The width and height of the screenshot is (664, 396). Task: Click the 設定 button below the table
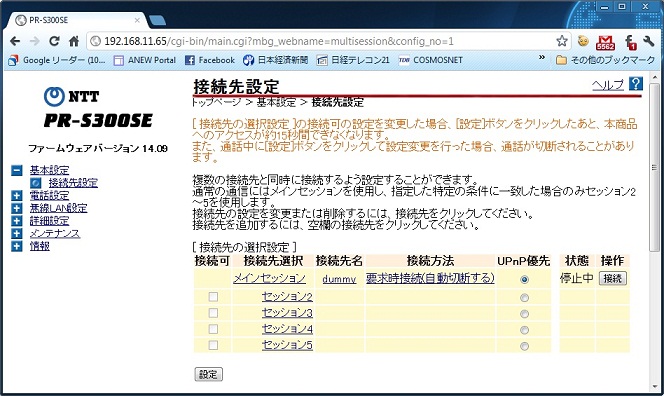[x=208, y=374]
